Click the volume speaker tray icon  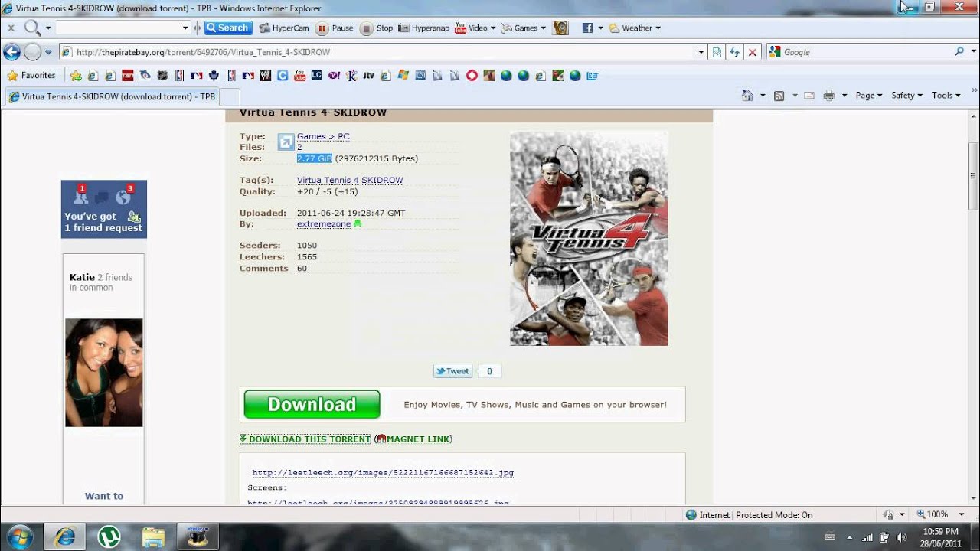pyautogui.click(x=901, y=537)
